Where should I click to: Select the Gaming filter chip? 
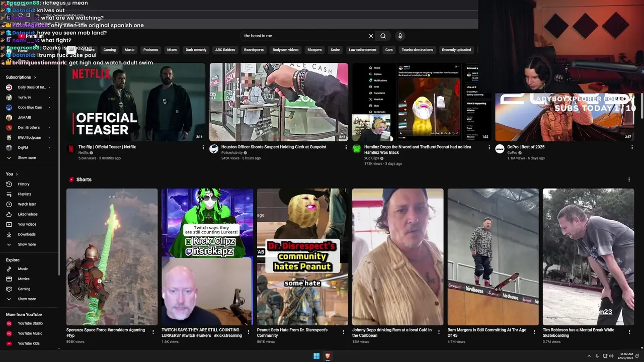point(110,50)
